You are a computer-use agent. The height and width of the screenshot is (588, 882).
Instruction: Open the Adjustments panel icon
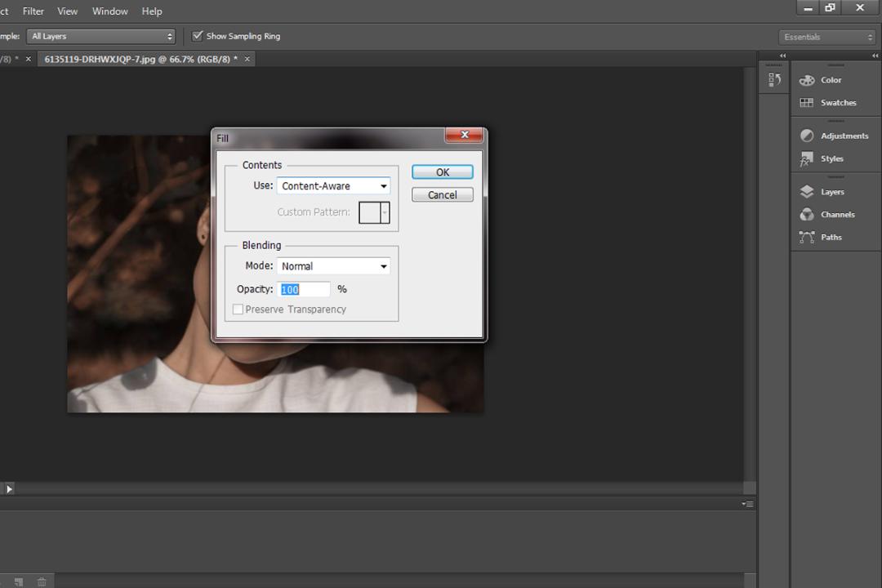807,136
